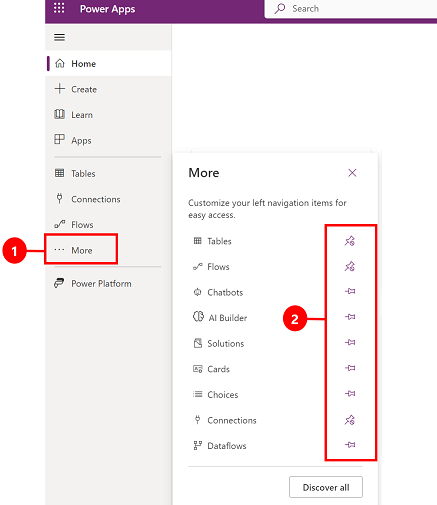Pin Solutions to the navigation
437x505 pixels.
tap(350, 343)
